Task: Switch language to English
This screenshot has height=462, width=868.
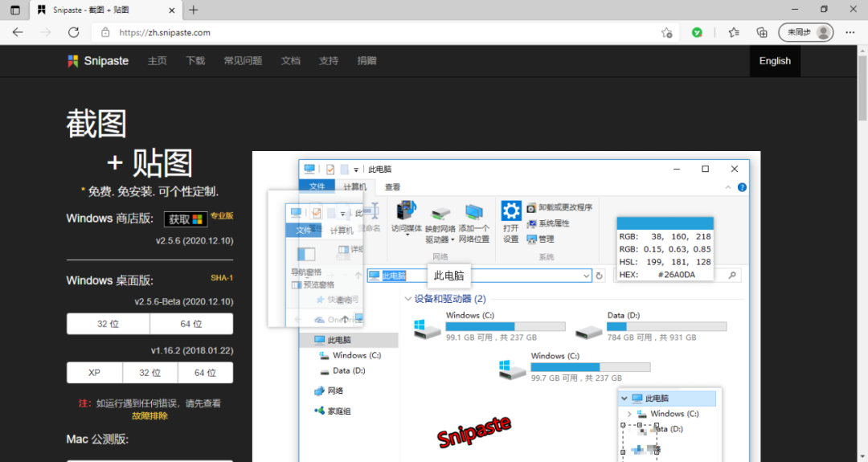Action: coord(775,61)
